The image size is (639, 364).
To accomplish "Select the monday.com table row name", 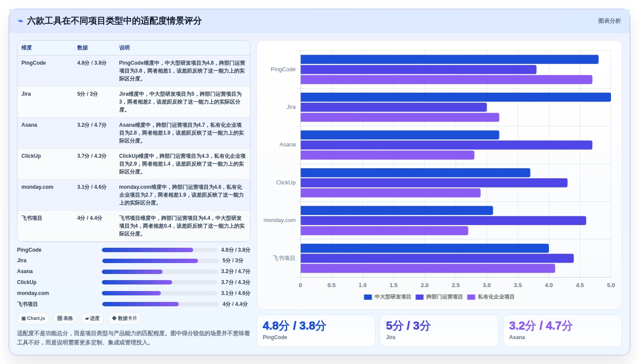I will coord(38,187).
